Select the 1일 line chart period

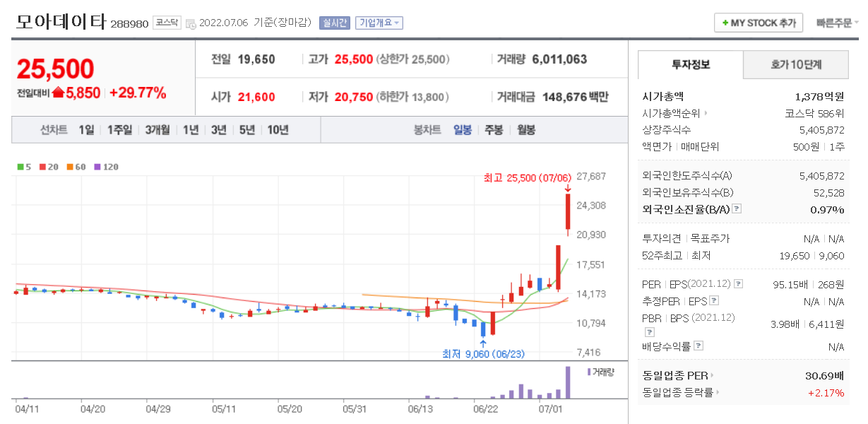click(x=86, y=130)
